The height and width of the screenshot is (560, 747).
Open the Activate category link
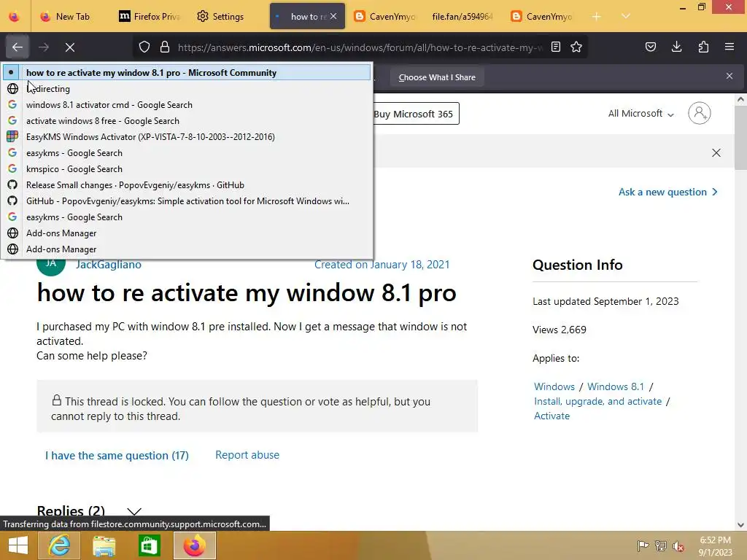(x=551, y=416)
